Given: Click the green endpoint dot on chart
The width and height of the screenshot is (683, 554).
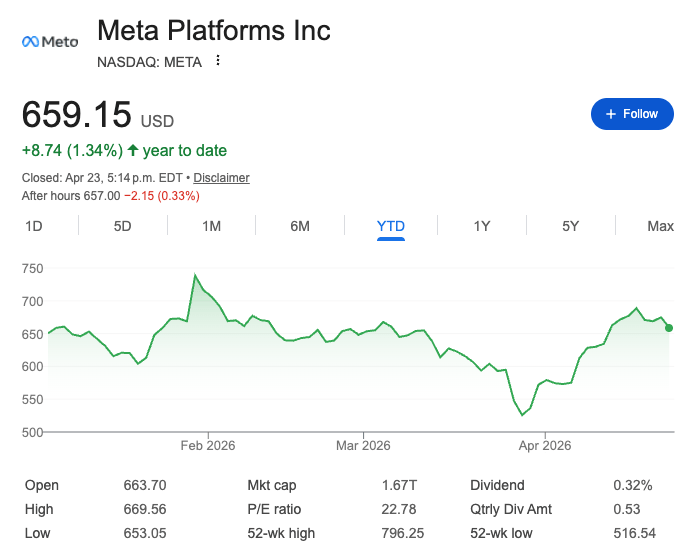Looking at the screenshot, I should coord(669,328).
